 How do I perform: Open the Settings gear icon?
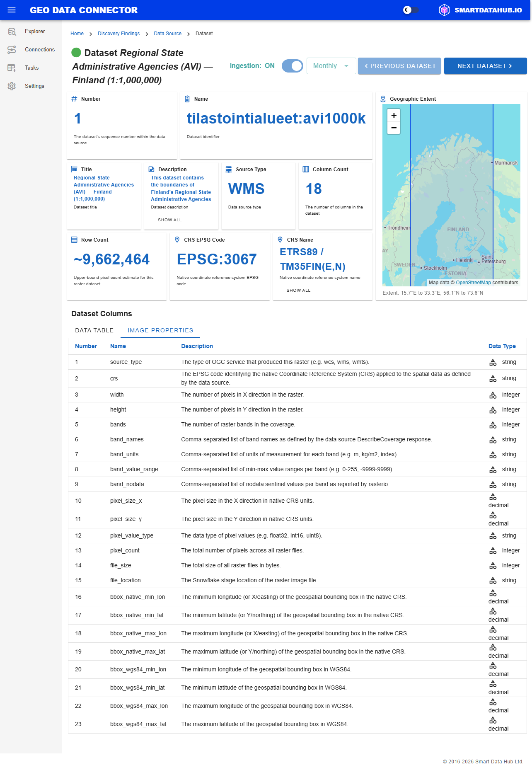pyautogui.click(x=12, y=86)
